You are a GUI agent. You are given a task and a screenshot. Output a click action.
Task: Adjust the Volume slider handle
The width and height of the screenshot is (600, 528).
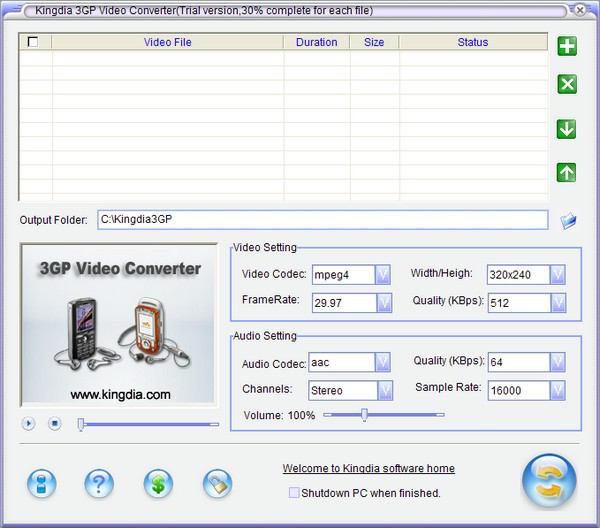coord(364,414)
